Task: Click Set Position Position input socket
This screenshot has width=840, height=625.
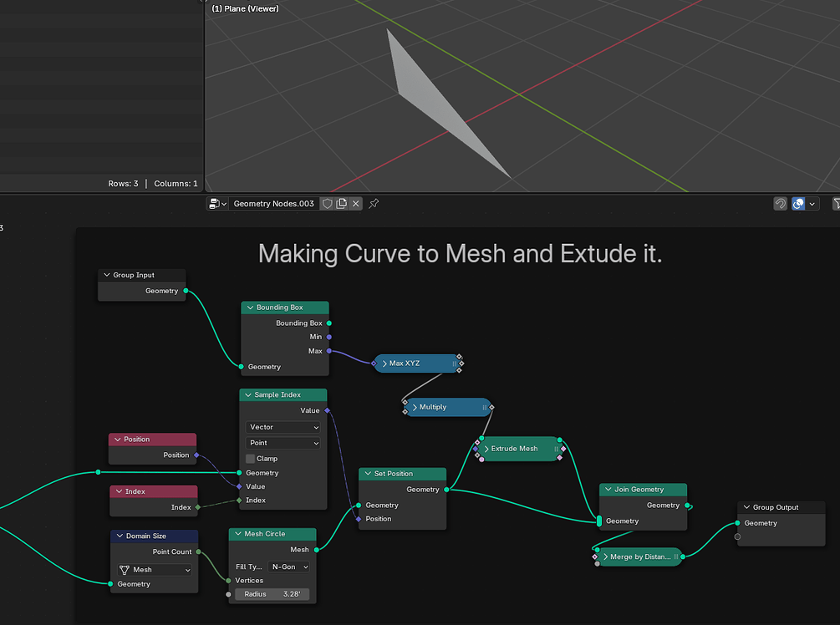Action: [x=359, y=519]
